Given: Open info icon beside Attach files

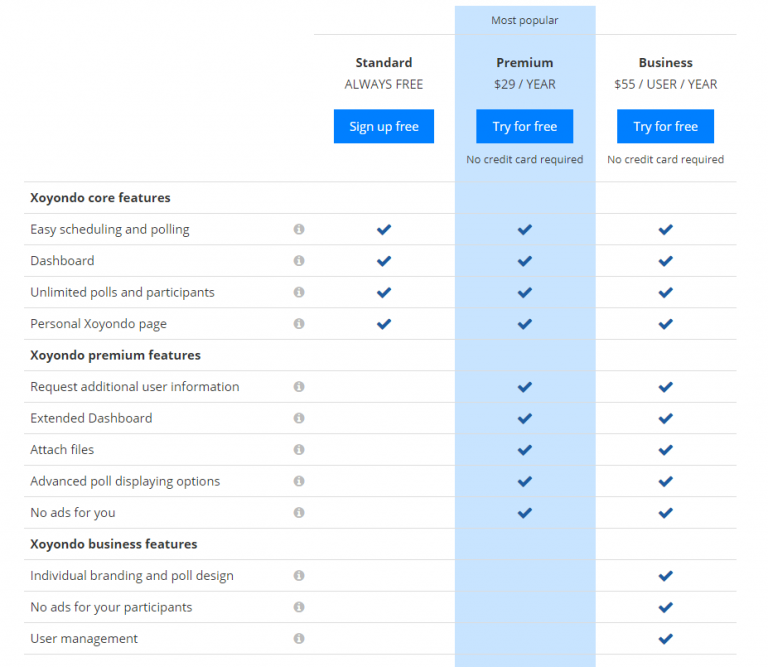Looking at the screenshot, I should point(298,450).
